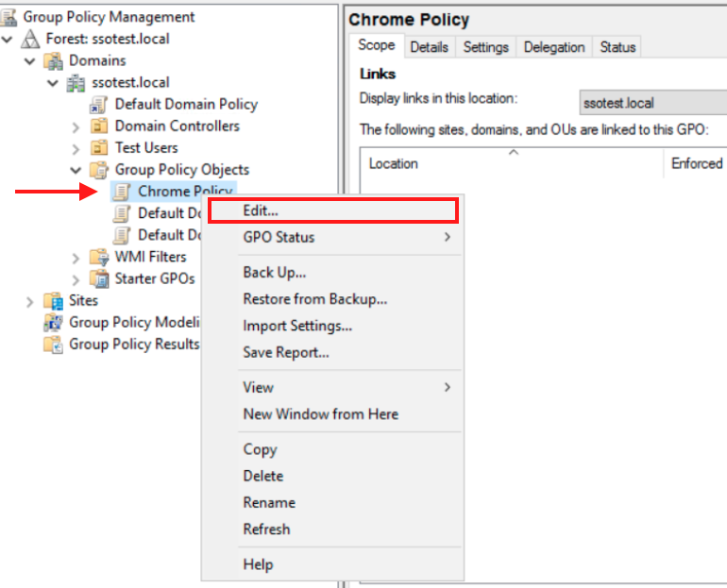The height and width of the screenshot is (588, 727).
Task: Choose Restore from Backup...
Action: 314,299
